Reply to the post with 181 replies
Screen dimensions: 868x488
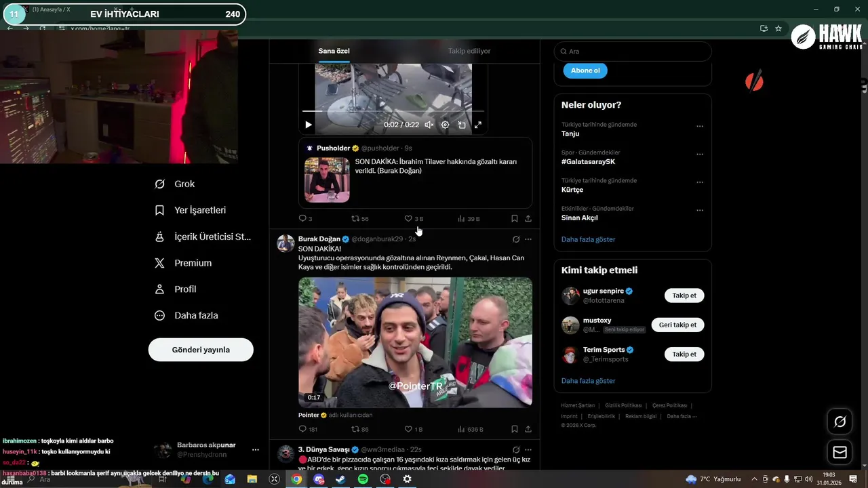point(308,429)
